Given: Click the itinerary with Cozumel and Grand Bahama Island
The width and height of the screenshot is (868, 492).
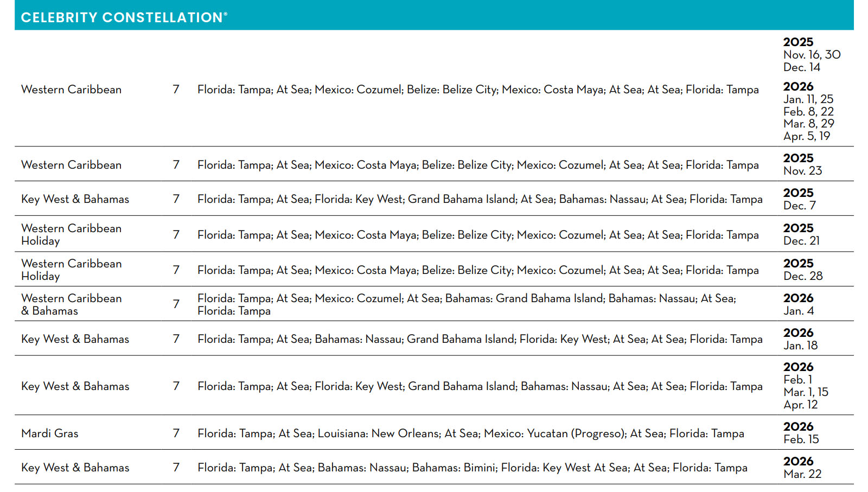Looking at the screenshot, I should click(x=467, y=304).
